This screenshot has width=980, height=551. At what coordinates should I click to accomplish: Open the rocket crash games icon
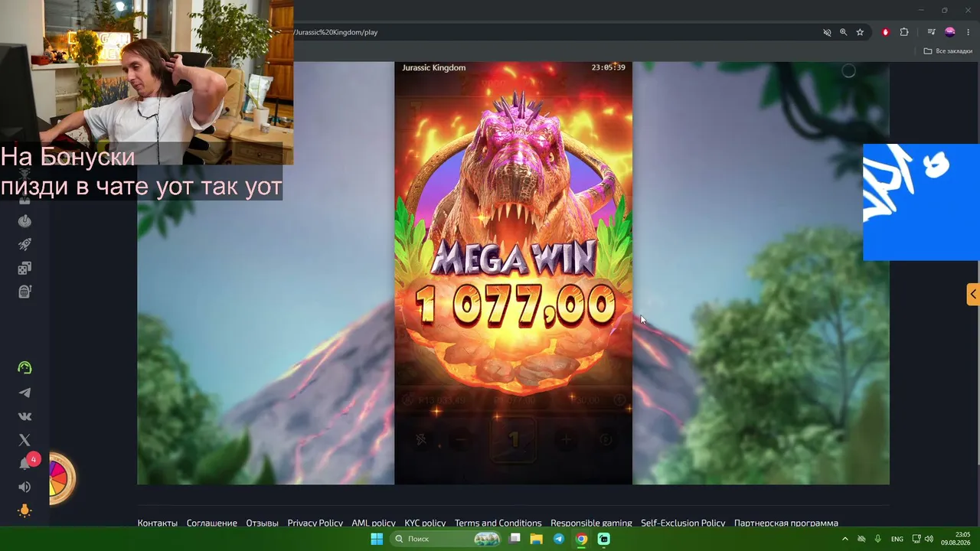pyautogui.click(x=24, y=245)
